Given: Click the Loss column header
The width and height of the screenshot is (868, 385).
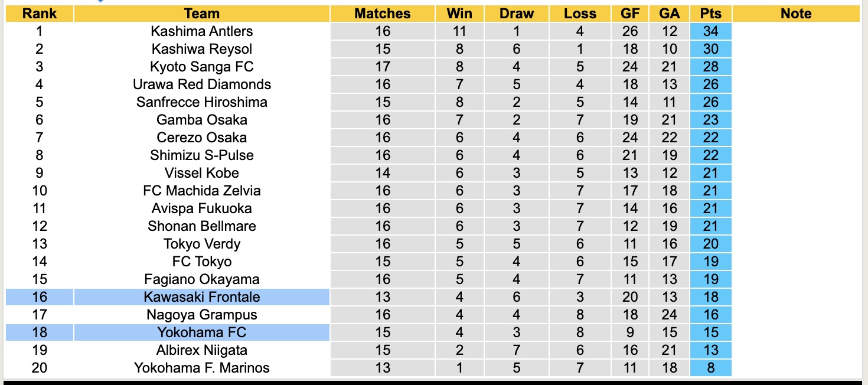Looking at the screenshot, I should (x=580, y=14).
